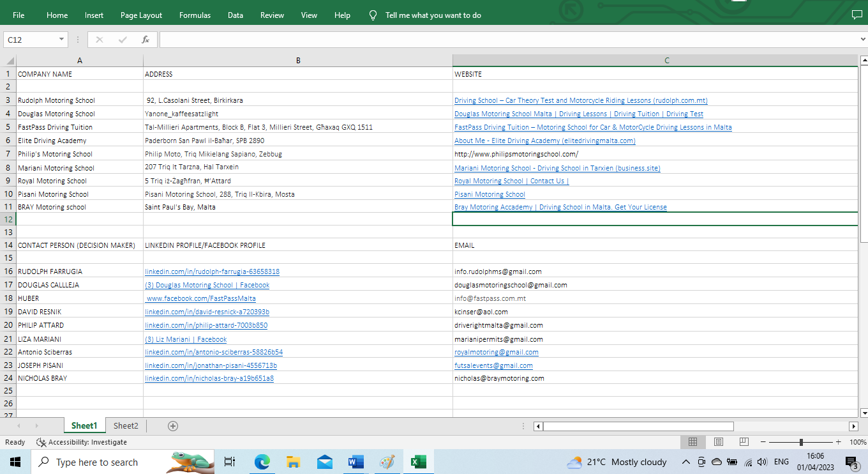Viewport: 868px width, 474px height.
Task: Switch to the Sheet2 tab
Action: coord(126,426)
